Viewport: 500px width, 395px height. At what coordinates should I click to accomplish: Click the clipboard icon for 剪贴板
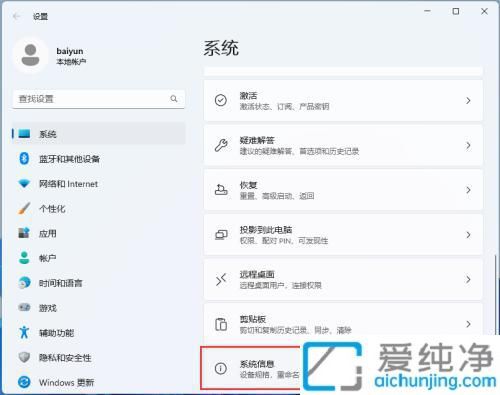[x=221, y=324]
